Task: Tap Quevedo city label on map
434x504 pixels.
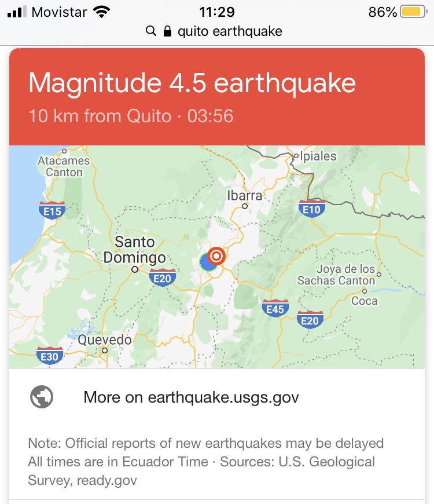Action: pyautogui.click(x=105, y=340)
